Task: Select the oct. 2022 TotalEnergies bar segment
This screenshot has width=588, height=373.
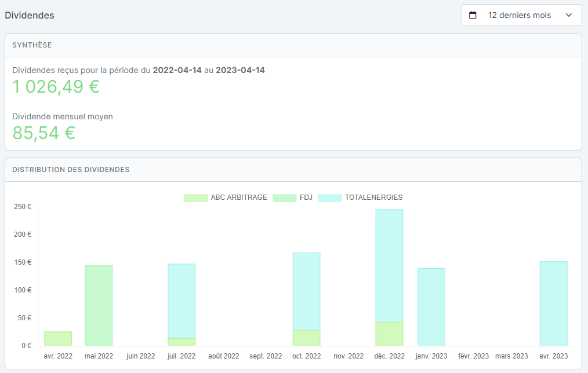Action: pyautogui.click(x=306, y=291)
